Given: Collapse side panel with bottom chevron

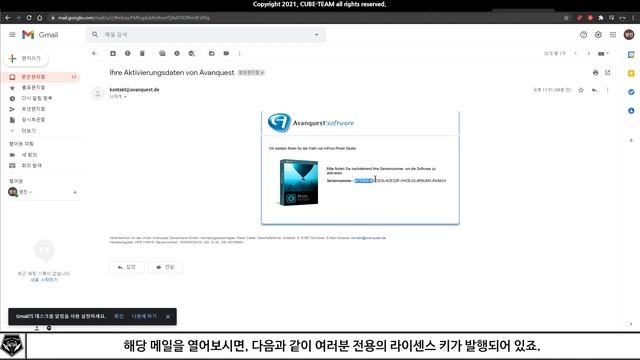Looking at the screenshot, I should tap(631, 324).
